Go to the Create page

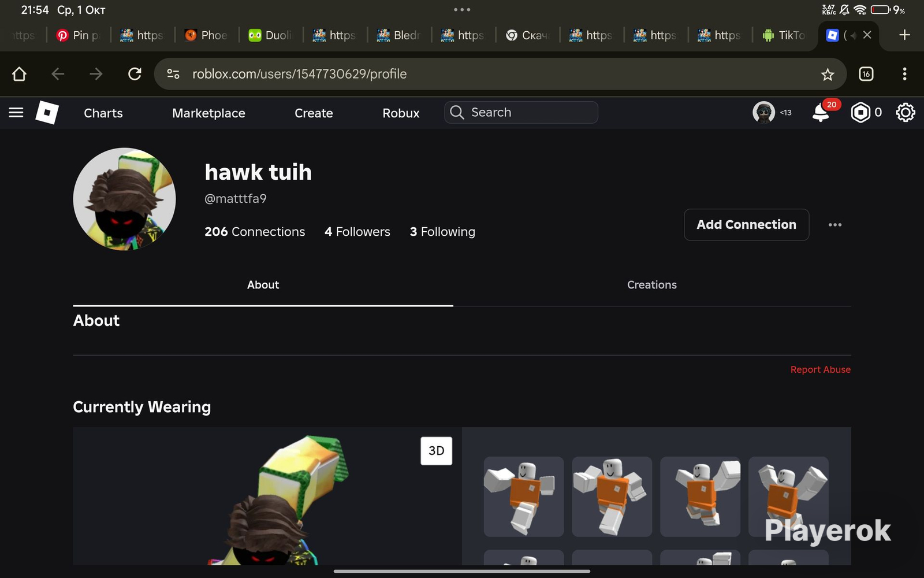point(314,113)
